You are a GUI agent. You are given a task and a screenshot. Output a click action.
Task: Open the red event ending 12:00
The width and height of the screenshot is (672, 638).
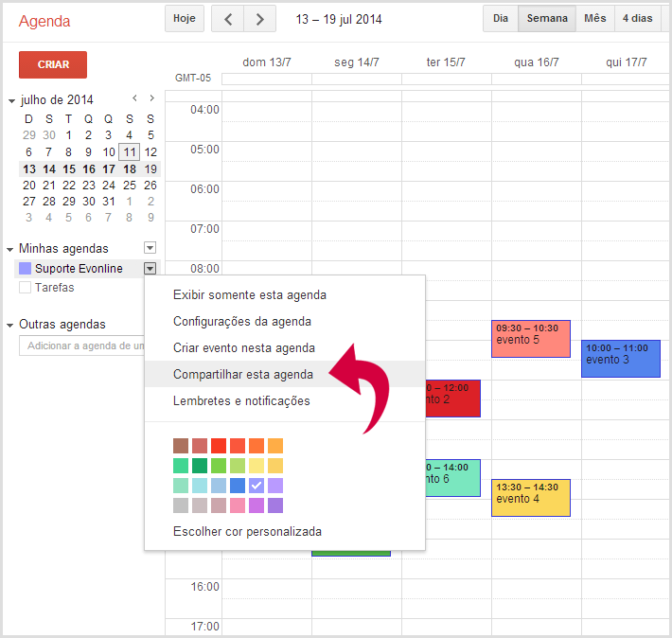(x=453, y=399)
